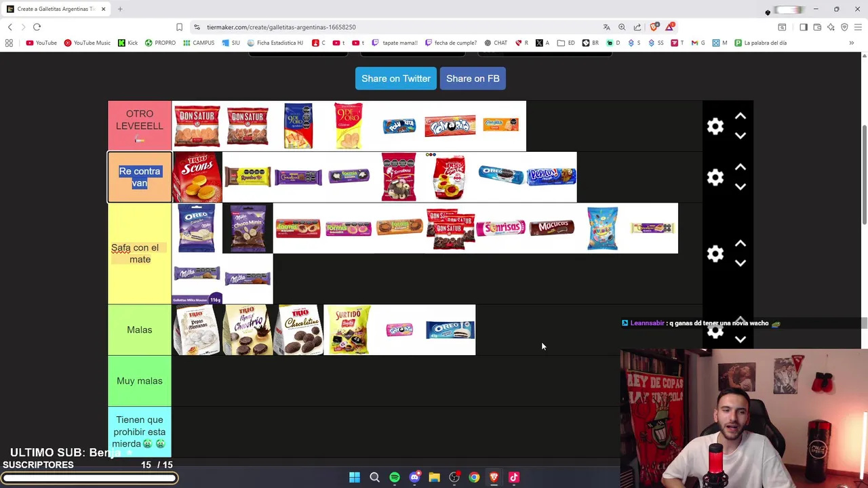868x488 pixels.
Task: Go back in the browser
Action: 9,27
